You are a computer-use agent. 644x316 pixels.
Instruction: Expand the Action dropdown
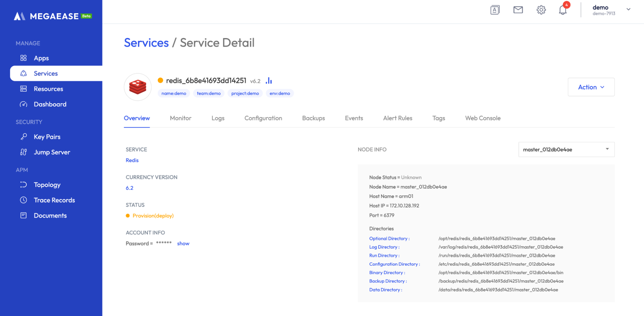[x=591, y=87]
